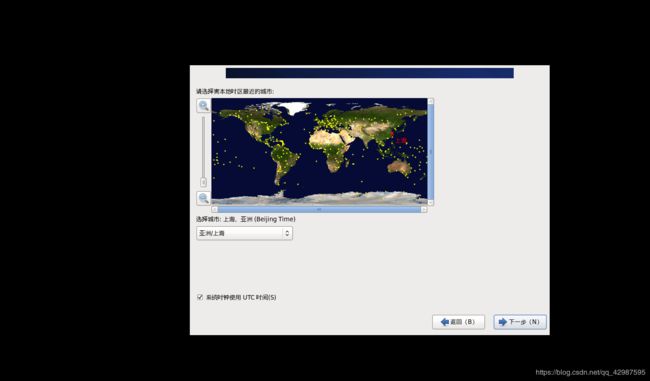
Task: Click the selected city label Beijing Time
Action: (276, 219)
